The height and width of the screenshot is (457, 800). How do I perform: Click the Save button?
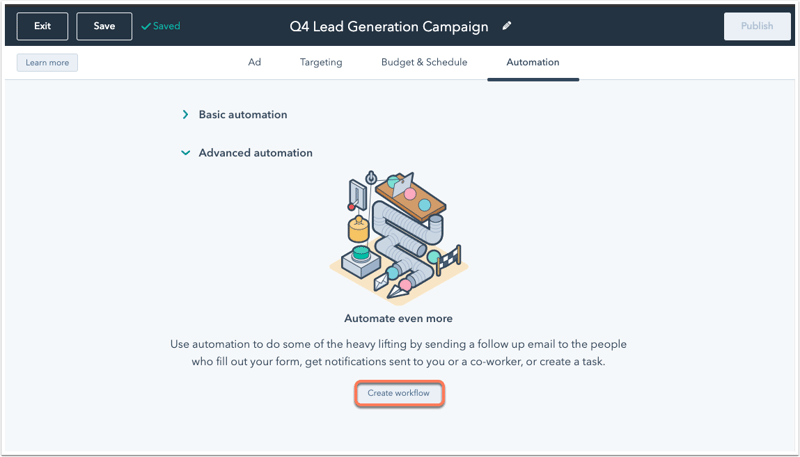(104, 26)
